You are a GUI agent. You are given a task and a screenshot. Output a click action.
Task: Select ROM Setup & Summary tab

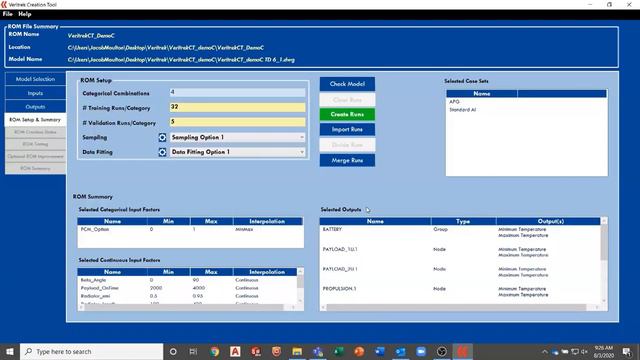click(35, 120)
